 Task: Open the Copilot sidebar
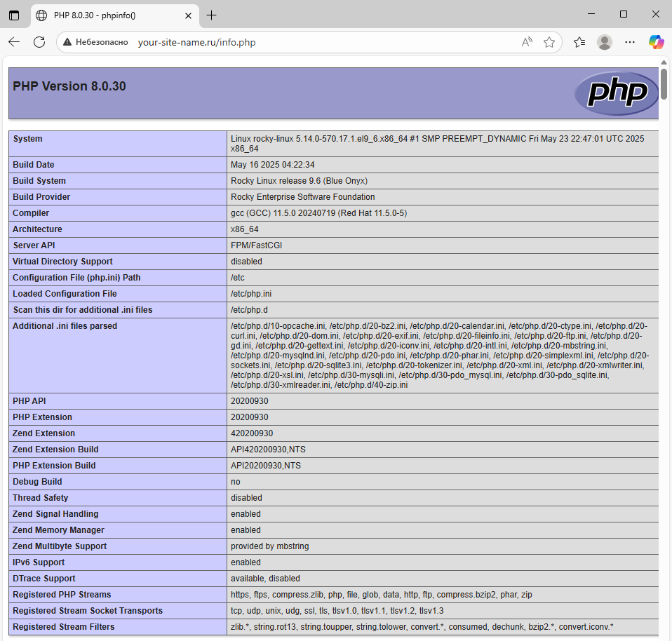click(656, 42)
